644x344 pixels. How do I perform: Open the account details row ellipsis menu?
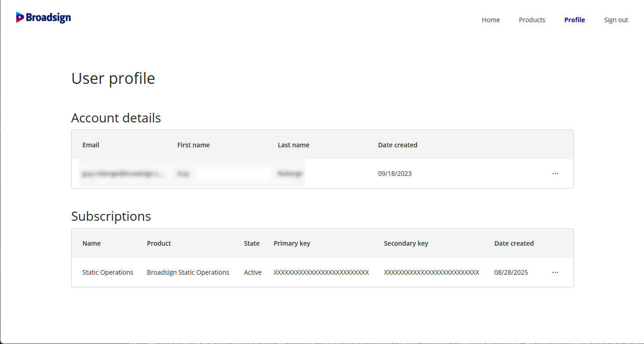555,174
